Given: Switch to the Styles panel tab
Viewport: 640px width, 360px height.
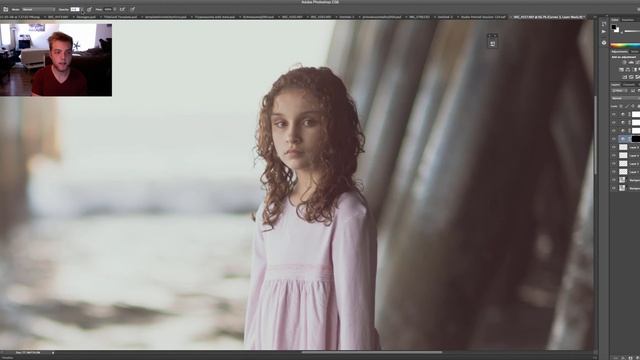Looking at the screenshot, I should tap(634, 52).
